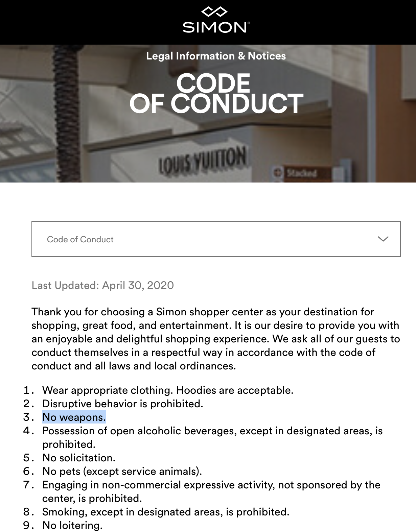This screenshot has height=532, width=416.
Task: Click the introductory thank-you paragraph
Action: point(216,339)
